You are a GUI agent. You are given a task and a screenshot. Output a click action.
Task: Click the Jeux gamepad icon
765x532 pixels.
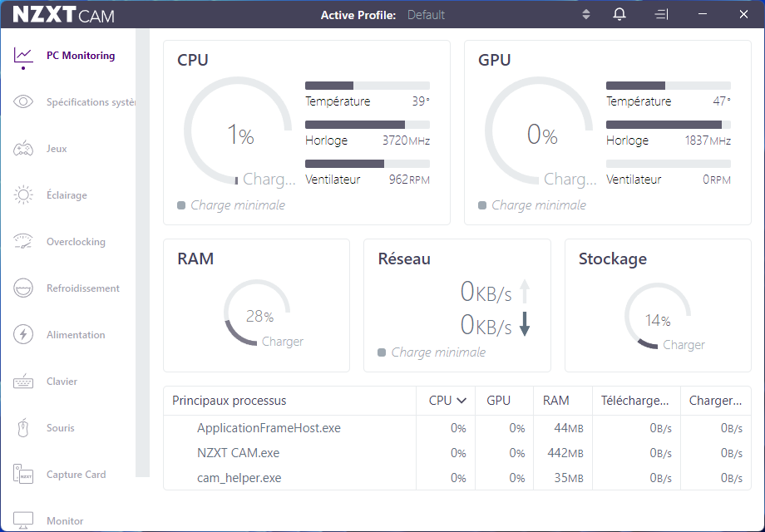click(x=23, y=149)
